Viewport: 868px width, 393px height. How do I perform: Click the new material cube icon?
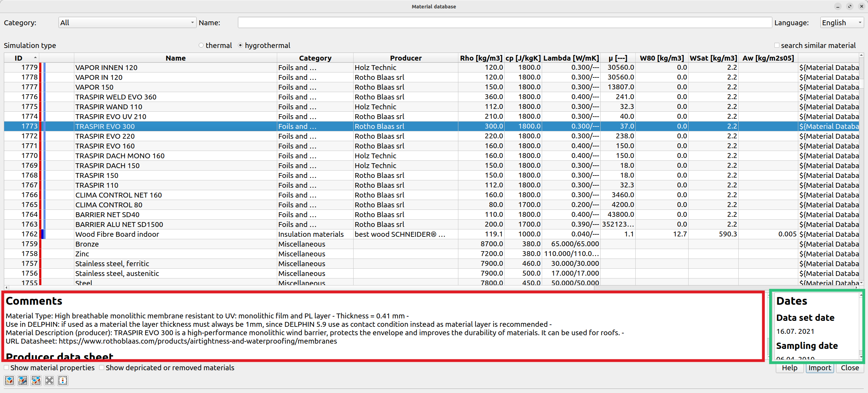point(9,380)
